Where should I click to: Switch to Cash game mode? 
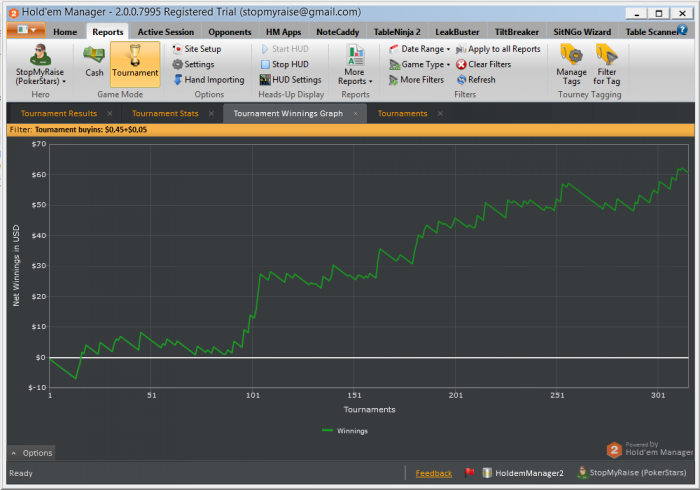(94, 62)
